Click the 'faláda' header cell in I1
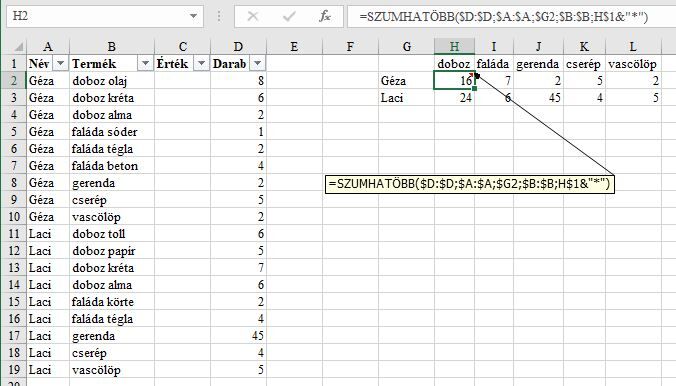 [x=494, y=64]
